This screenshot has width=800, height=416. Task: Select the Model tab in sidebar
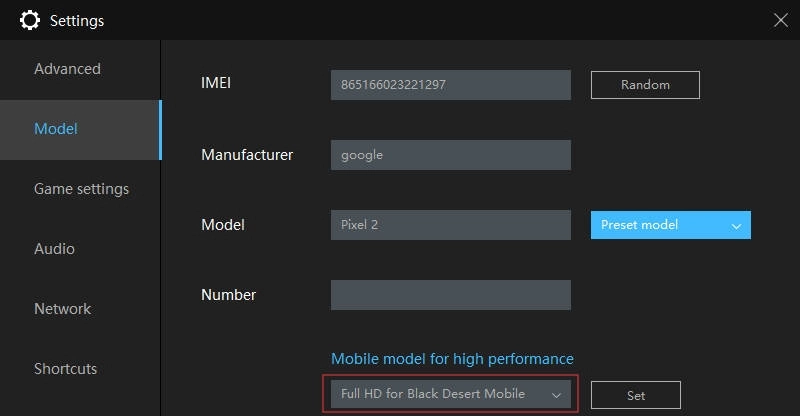click(56, 129)
